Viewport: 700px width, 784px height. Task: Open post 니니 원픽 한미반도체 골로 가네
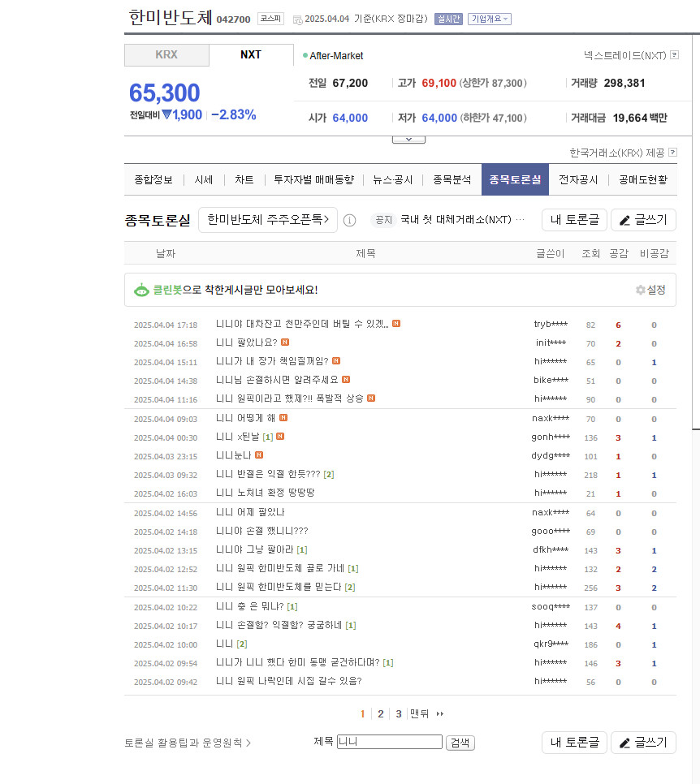280,568
